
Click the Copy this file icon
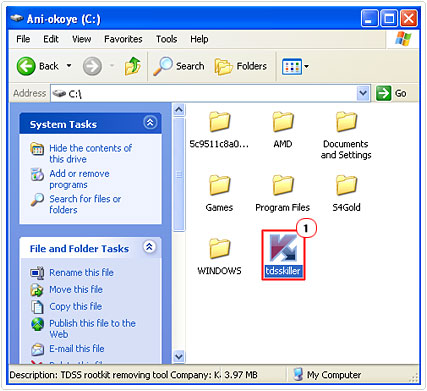37,306
